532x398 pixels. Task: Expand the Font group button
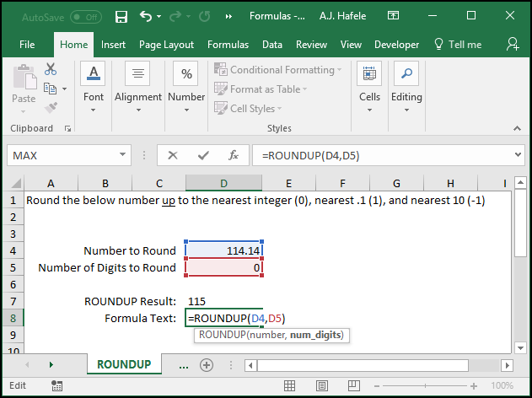click(93, 89)
